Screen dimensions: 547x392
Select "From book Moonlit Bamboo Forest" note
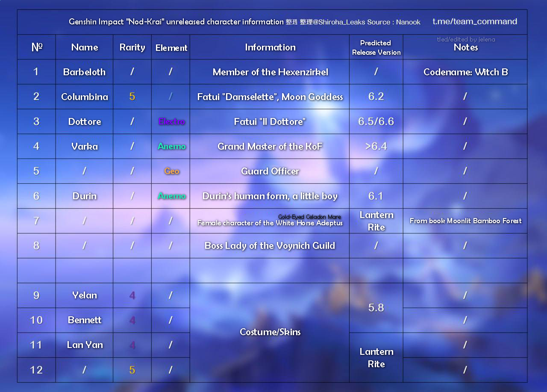click(466, 221)
